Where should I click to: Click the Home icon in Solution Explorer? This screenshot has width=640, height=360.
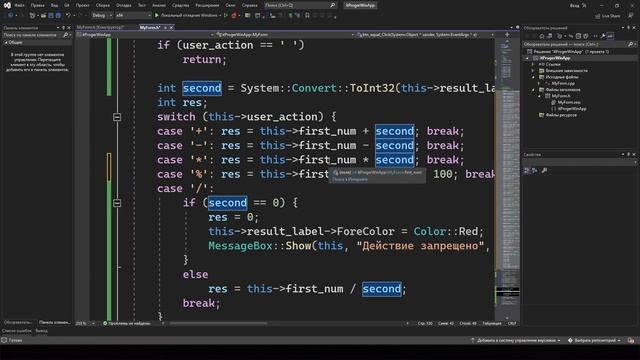(x=542, y=36)
